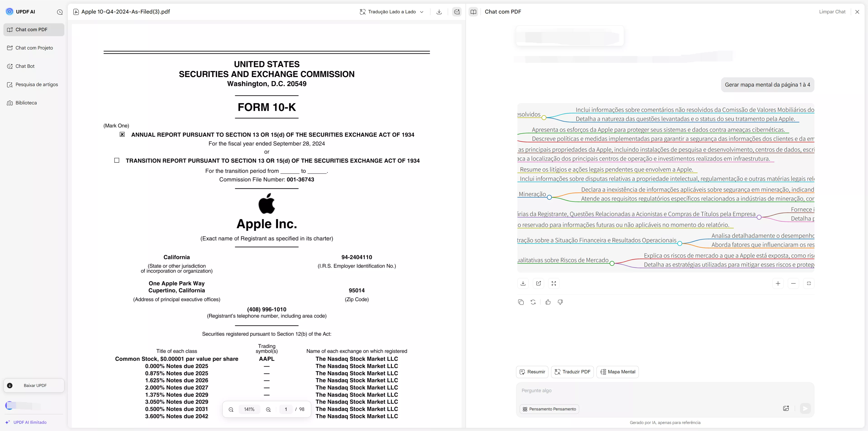Click AAPL trading symbol text
Image resolution: width=868 pixels, height=431 pixels.
[267, 359]
